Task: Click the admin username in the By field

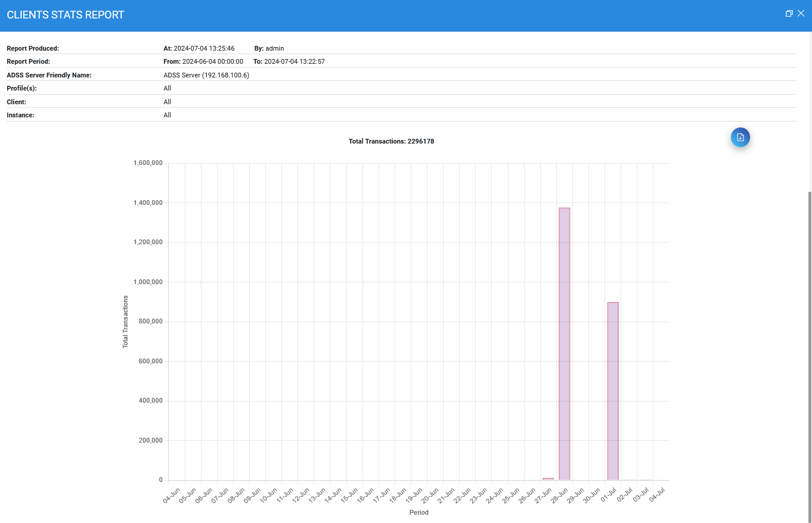Action: [275, 48]
